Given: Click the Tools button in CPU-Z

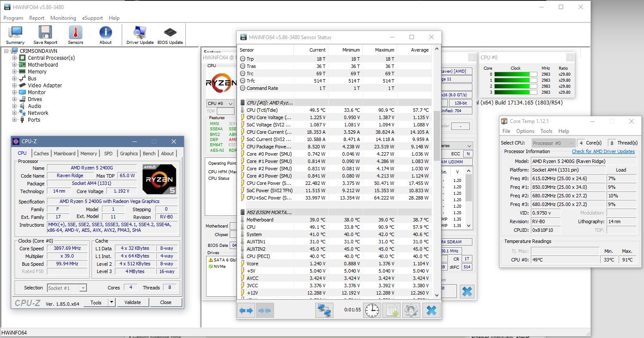Looking at the screenshot, I should 96,302.
